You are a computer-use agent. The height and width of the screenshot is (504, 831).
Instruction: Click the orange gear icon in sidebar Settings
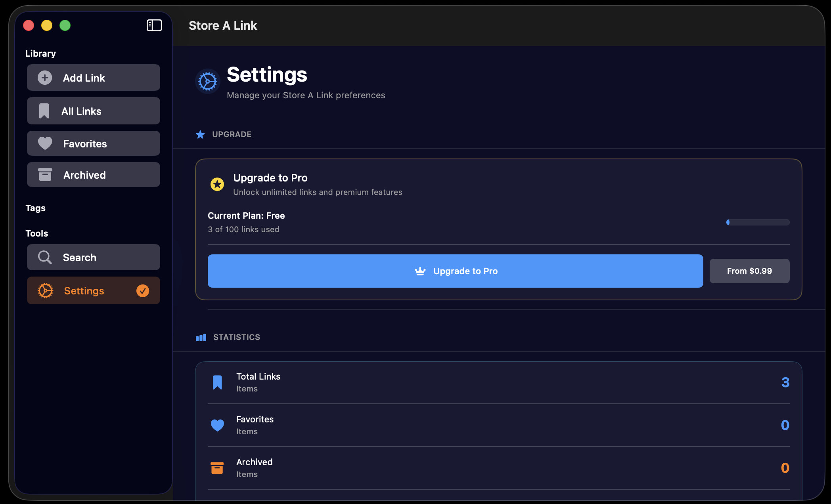pos(45,290)
